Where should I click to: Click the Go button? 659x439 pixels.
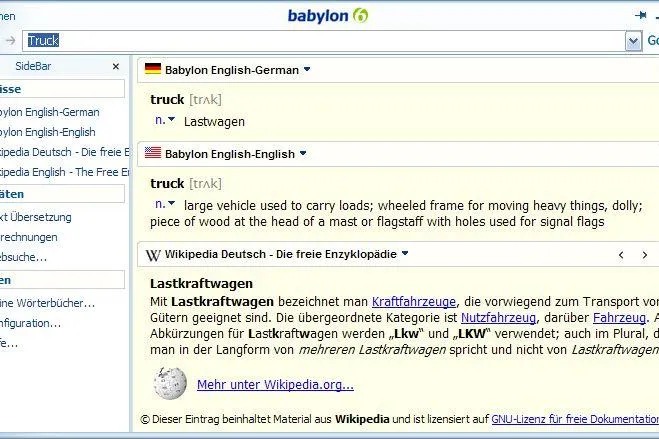coord(653,40)
